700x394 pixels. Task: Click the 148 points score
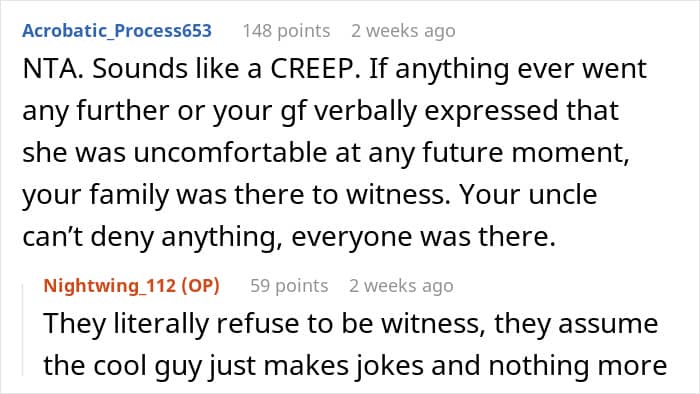tap(286, 31)
